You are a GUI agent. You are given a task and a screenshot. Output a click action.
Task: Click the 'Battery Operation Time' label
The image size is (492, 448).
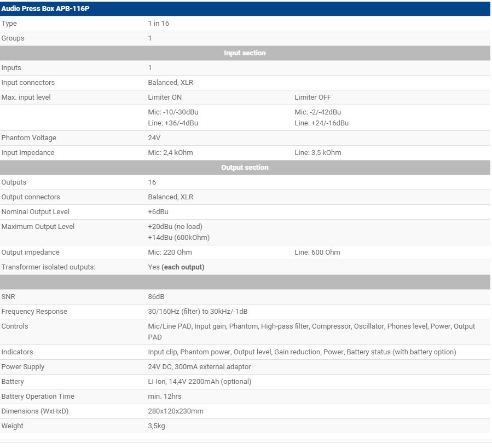click(38, 396)
